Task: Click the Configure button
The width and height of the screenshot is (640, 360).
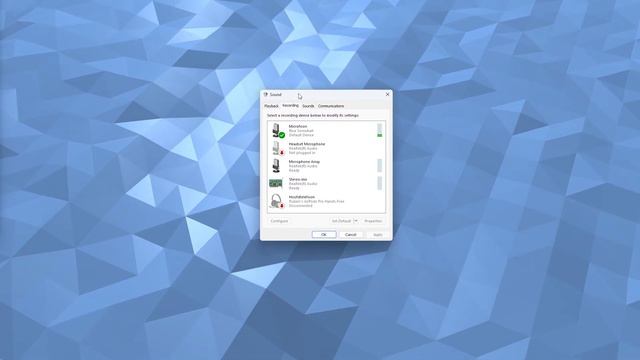Action: (279, 221)
